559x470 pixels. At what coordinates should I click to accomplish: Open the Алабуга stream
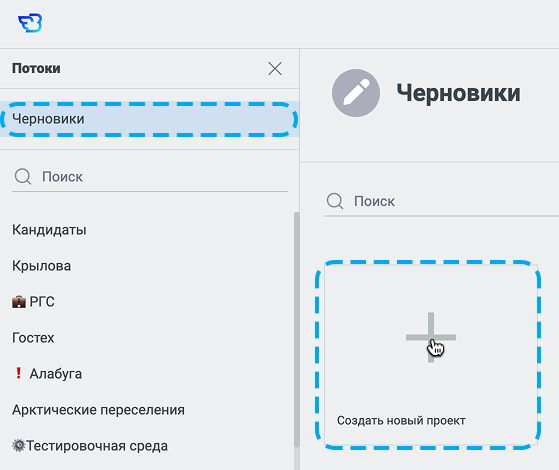(56, 374)
